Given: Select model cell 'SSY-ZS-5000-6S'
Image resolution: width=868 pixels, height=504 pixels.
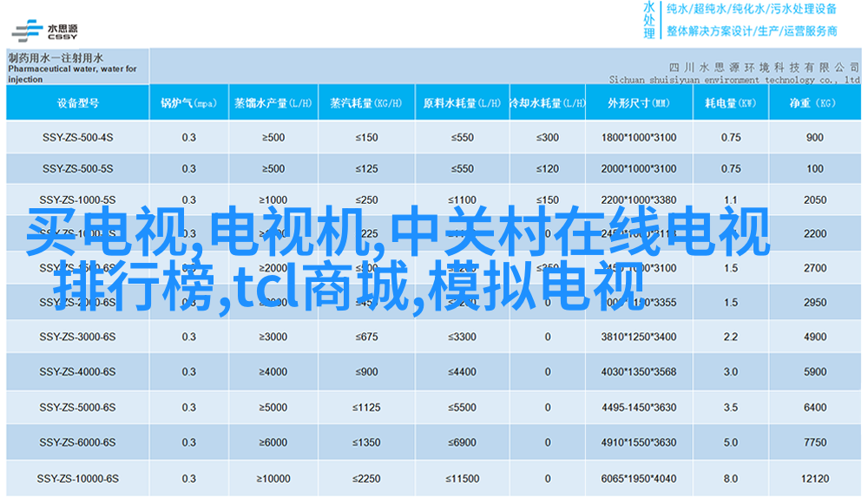Looking at the screenshot, I should [x=78, y=407].
